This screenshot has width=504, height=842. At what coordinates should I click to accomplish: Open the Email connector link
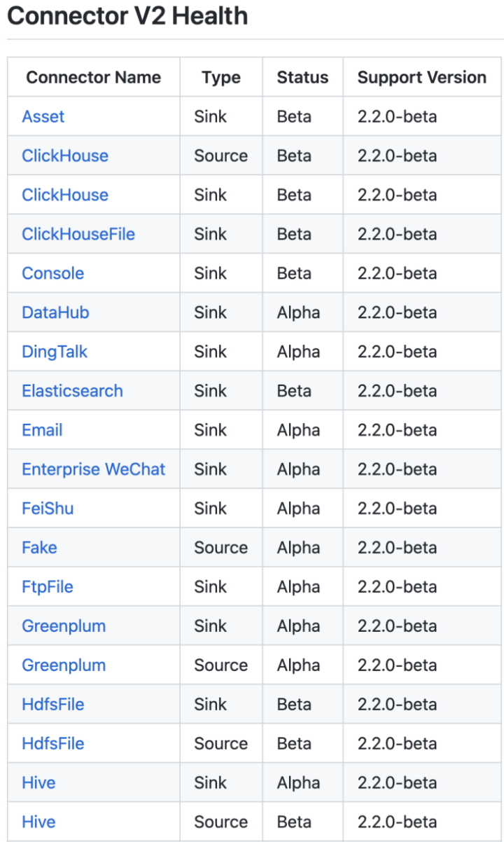pyautogui.click(x=42, y=430)
